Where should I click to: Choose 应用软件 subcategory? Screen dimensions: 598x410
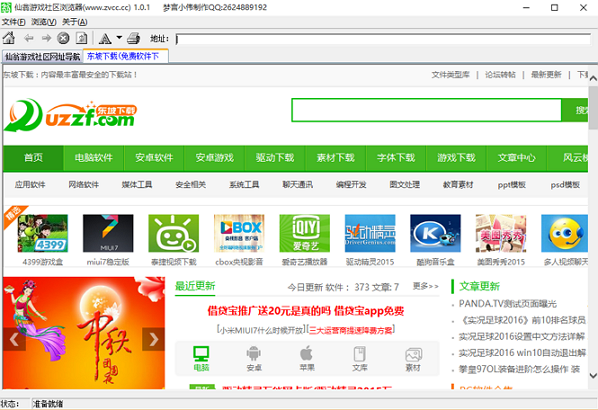point(30,185)
